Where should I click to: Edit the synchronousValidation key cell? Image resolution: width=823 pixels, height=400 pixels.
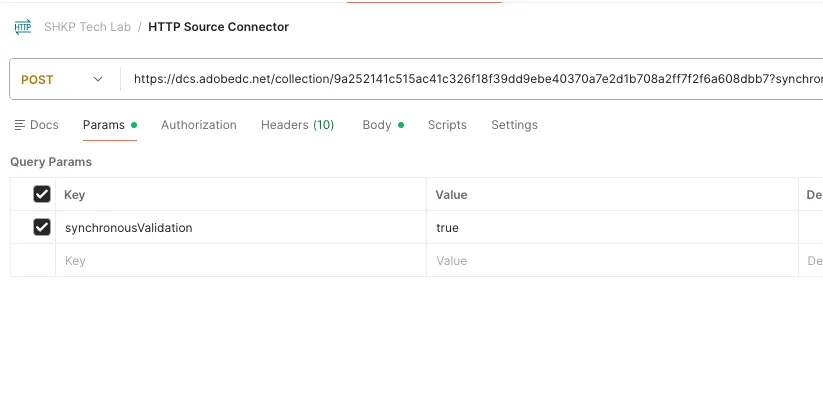pos(241,227)
